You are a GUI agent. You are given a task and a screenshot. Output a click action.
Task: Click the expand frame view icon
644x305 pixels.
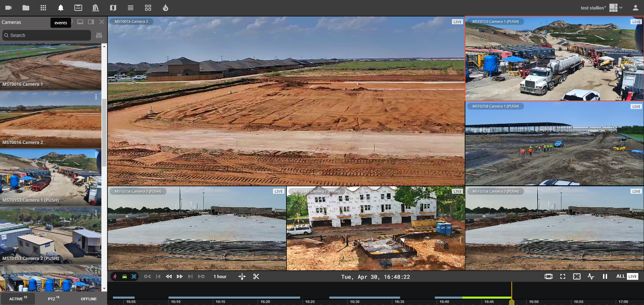[x=577, y=276]
